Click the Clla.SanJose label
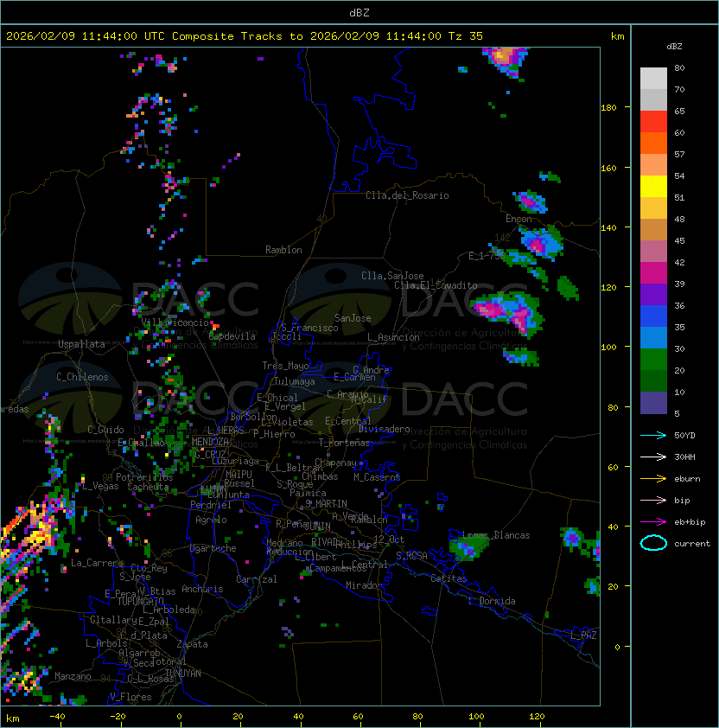The width and height of the screenshot is (719, 728). 392,276
